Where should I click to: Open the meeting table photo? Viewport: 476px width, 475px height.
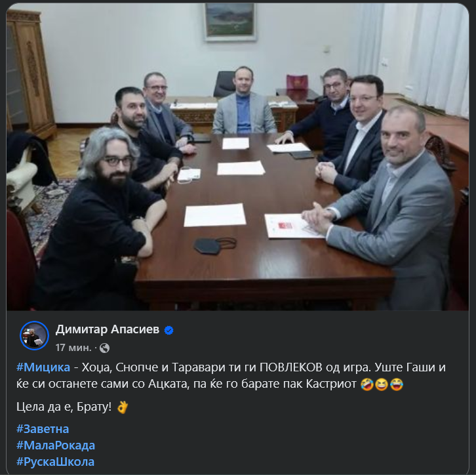[238, 157]
